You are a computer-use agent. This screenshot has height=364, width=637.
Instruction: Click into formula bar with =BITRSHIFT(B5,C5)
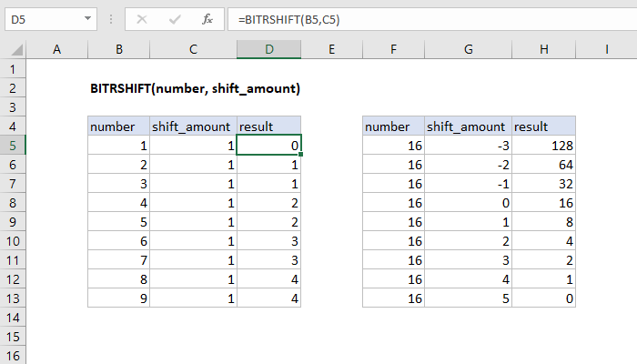tap(432, 19)
